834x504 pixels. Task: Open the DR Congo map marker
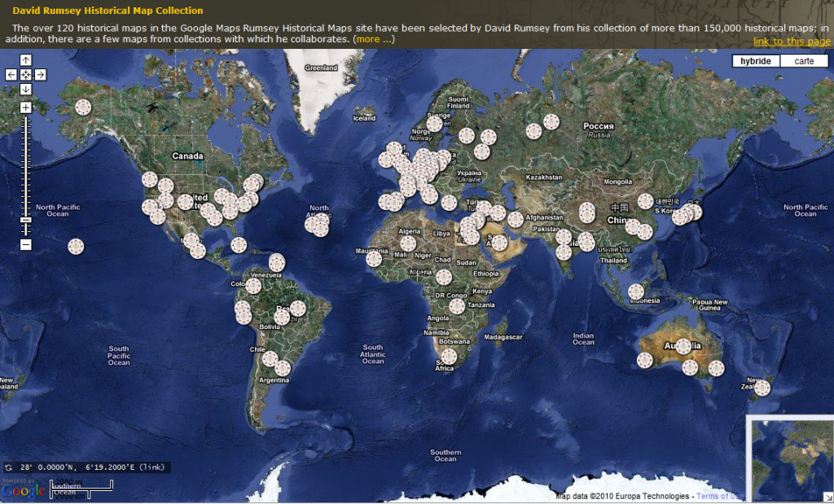click(457, 305)
